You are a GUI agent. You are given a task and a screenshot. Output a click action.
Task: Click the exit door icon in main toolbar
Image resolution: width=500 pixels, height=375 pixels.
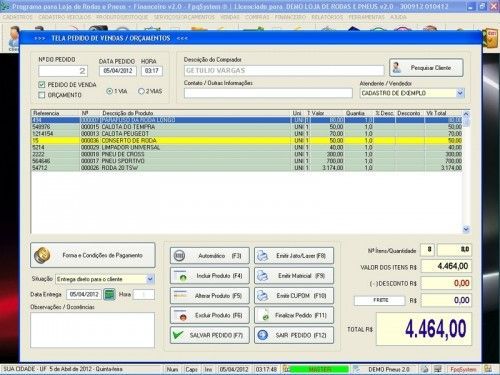pyautogui.click(x=491, y=39)
